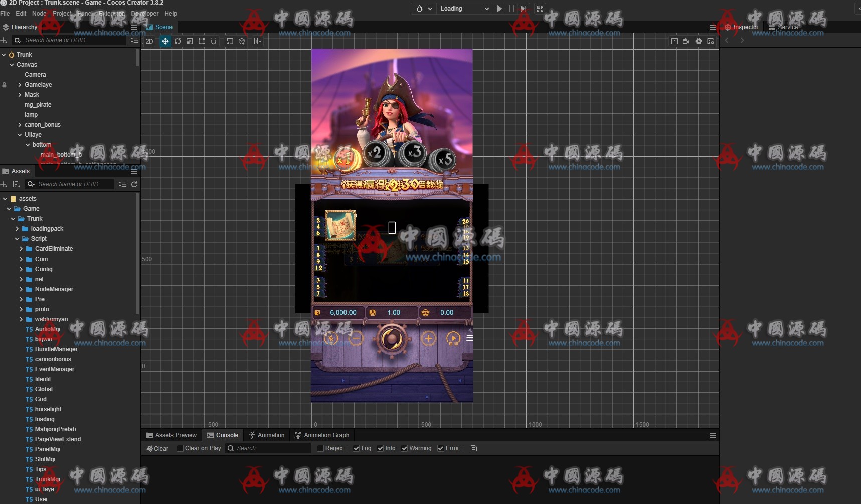
Task: Uncheck the Warning filter checkbox
Action: (x=404, y=448)
